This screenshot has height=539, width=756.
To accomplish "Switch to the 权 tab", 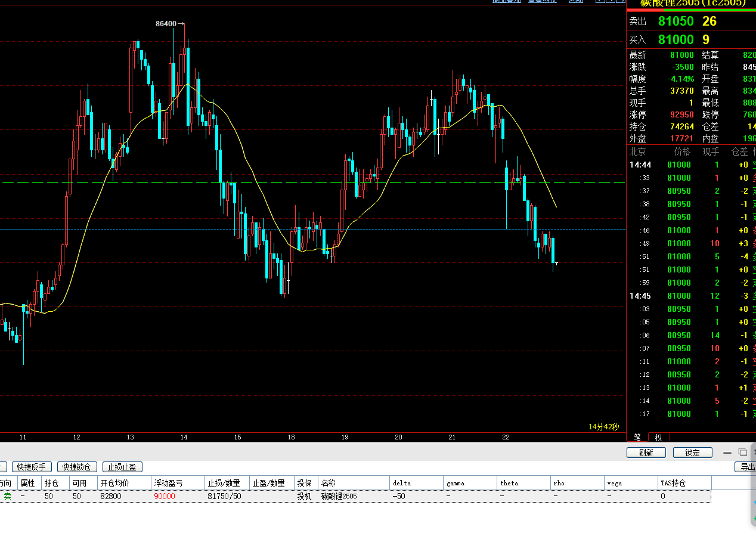I will pyautogui.click(x=658, y=437).
